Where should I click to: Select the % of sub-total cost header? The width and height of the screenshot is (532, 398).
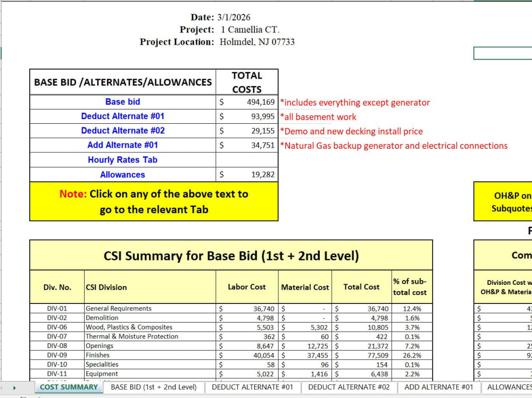[x=412, y=287]
